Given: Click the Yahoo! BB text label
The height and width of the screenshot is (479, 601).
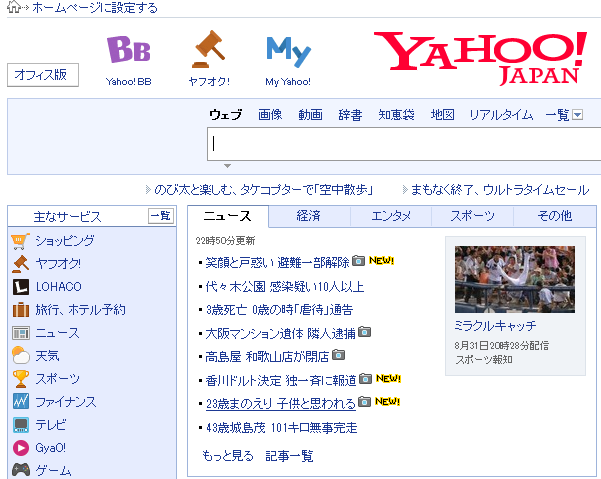Looking at the screenshot, I should click(x=129, y=82).
